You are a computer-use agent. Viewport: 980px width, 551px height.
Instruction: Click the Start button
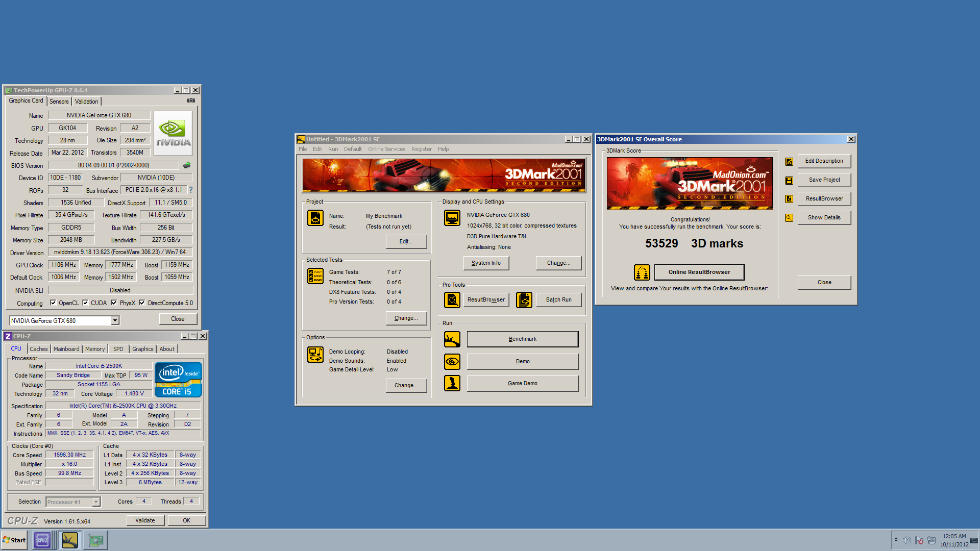[14, 540]
